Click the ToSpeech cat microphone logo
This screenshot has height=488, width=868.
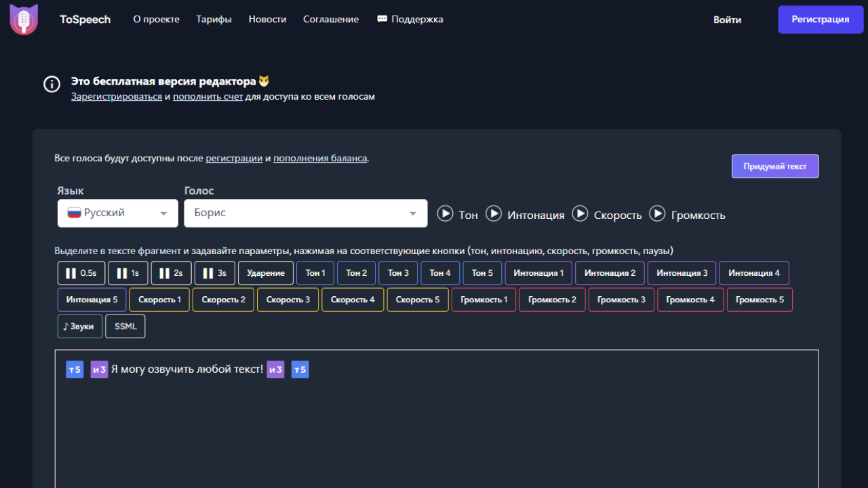coord(24,19)
